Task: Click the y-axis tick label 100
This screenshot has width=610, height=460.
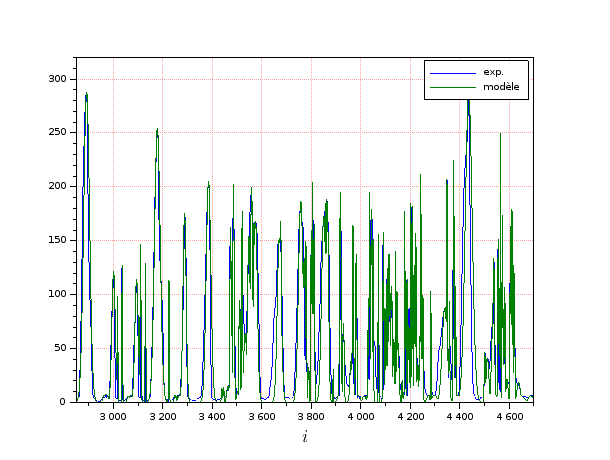Action: [57, 294]
